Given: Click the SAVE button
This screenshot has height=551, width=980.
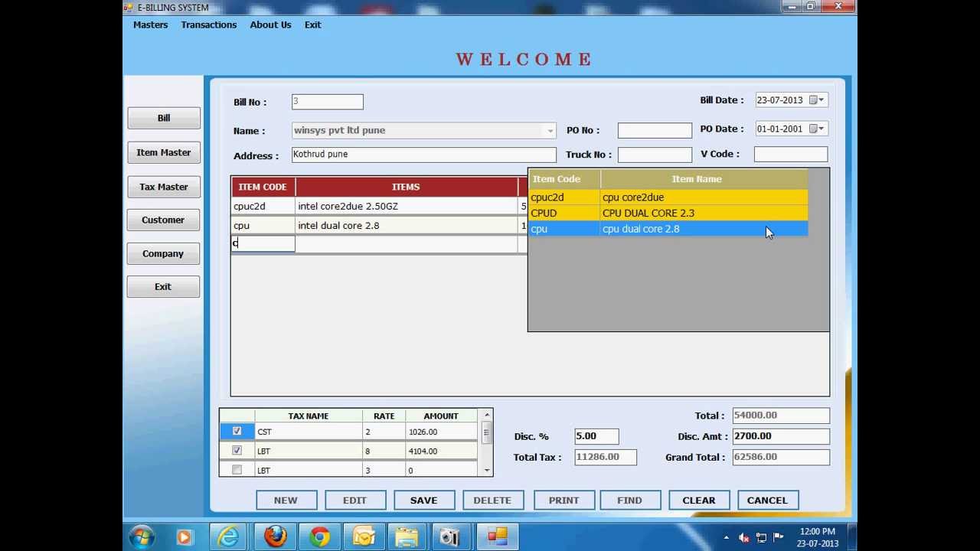Looking at the screenshot, I should click(x=423, y=500).
